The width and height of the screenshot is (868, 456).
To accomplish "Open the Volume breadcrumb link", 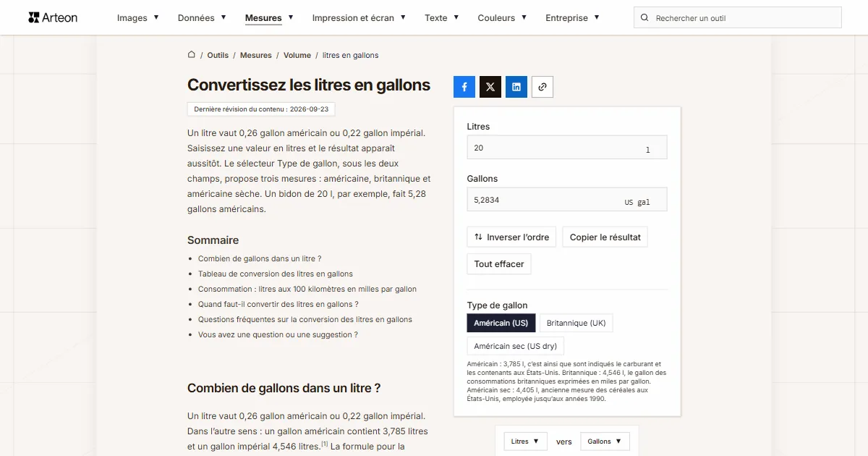I will coord(297,55).
